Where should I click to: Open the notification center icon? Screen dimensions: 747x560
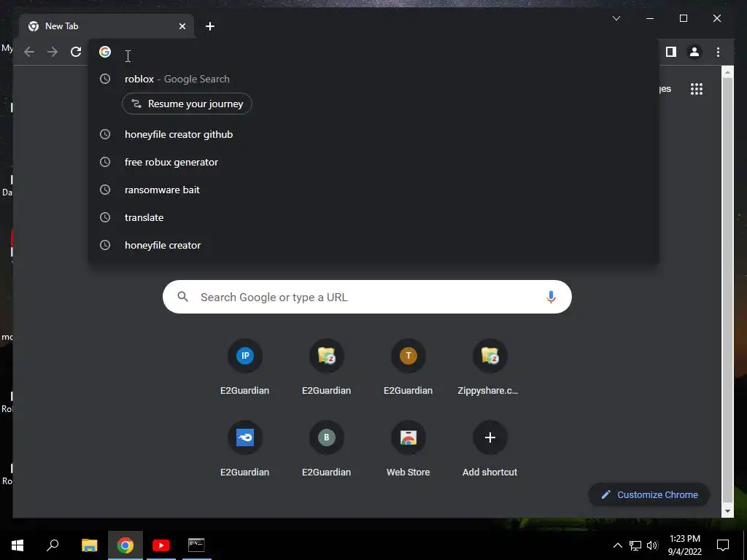[723, 545]
